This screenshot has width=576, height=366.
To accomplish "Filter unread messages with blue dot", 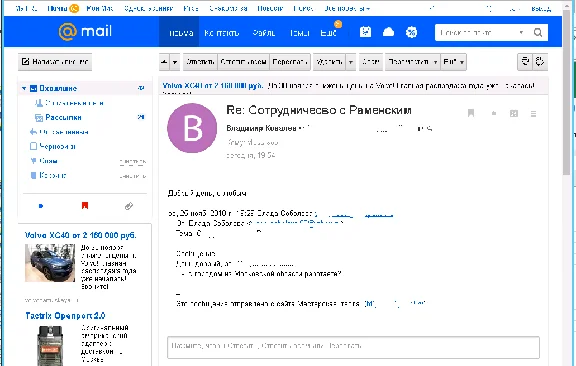I will 41,206.
